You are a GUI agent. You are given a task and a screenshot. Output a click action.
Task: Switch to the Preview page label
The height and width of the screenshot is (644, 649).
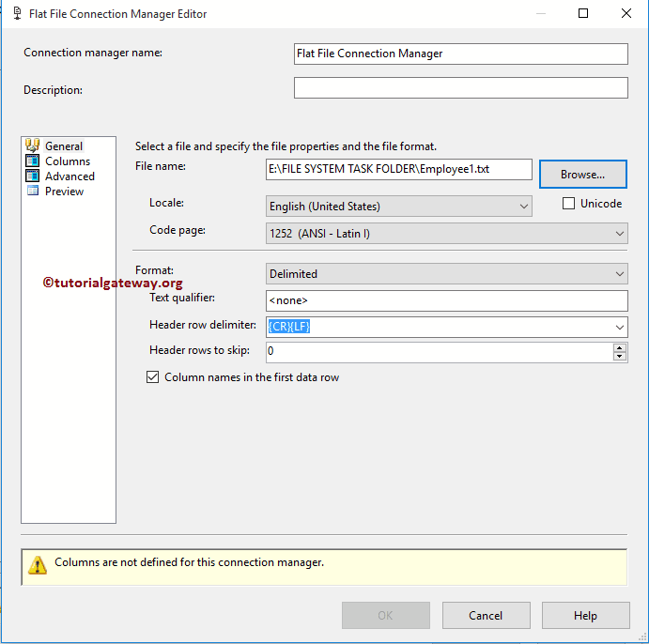(64, 192)
